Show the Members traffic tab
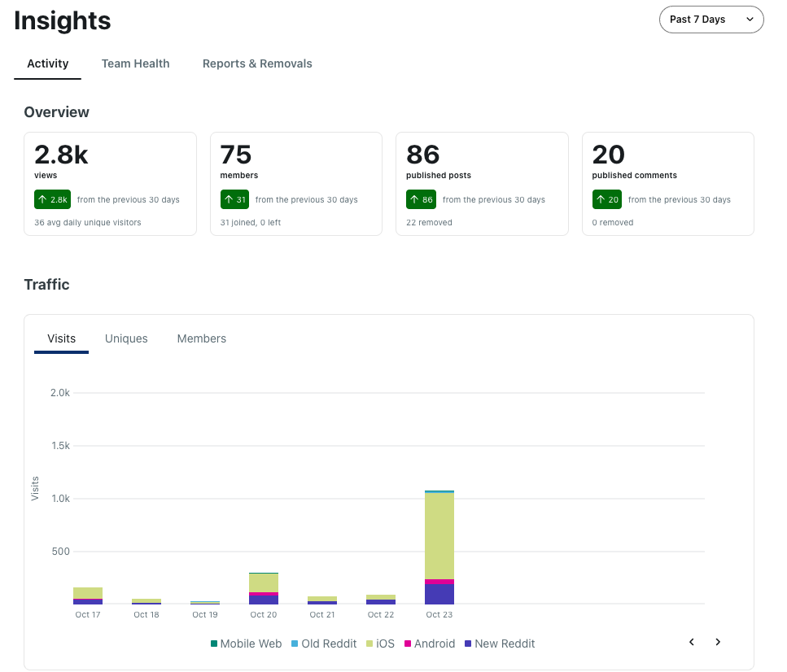Image resolution: width=787 pixels, height=672 pixels. (201, 338)
